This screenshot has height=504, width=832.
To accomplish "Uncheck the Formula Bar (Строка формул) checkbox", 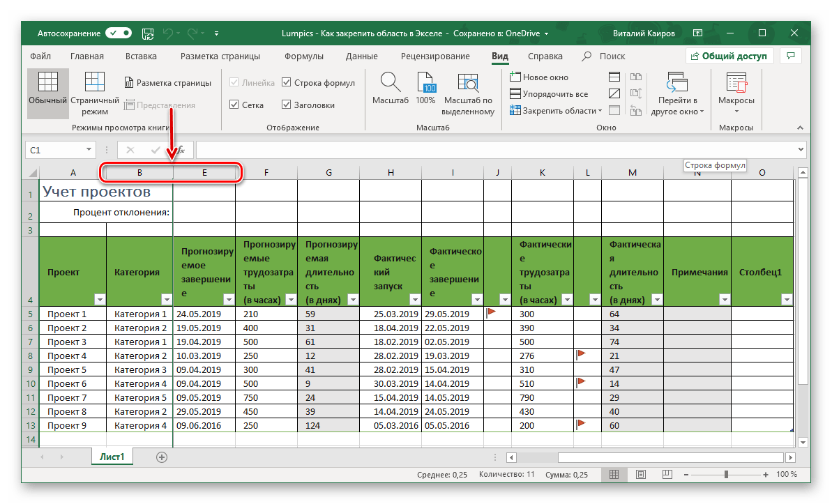I will (x=287, y=83).
